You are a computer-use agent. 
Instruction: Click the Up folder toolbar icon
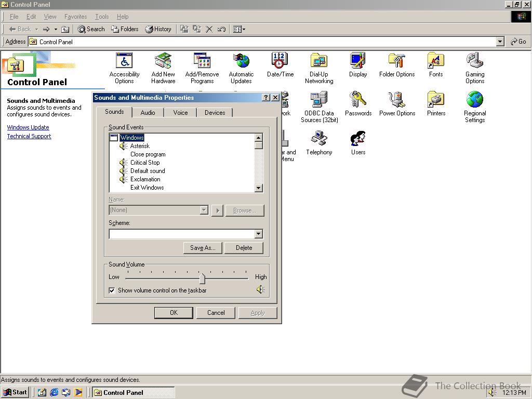pos(65,29)
